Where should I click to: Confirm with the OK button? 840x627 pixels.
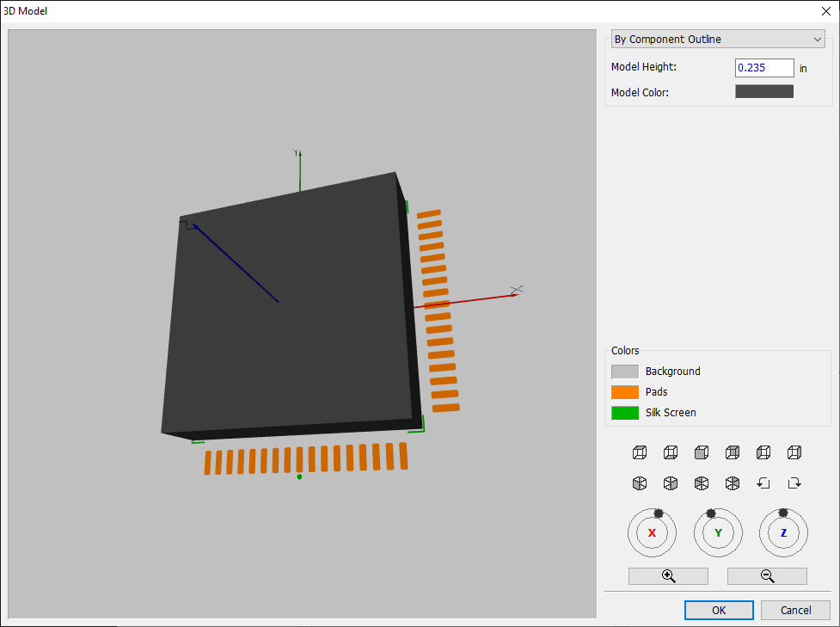coord(719,610)
